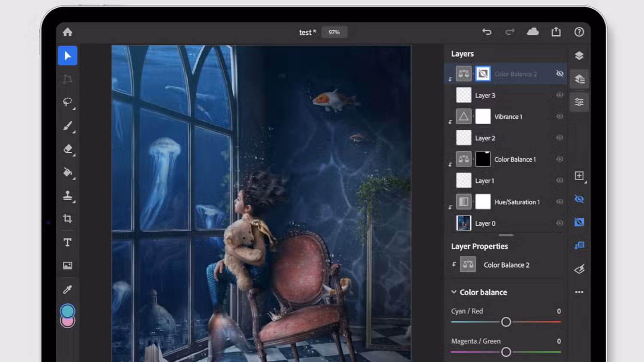Image resolution: width=644 pixels, height=362 pixels.
Task: Select the Transform tool
Action: (67, 79)
